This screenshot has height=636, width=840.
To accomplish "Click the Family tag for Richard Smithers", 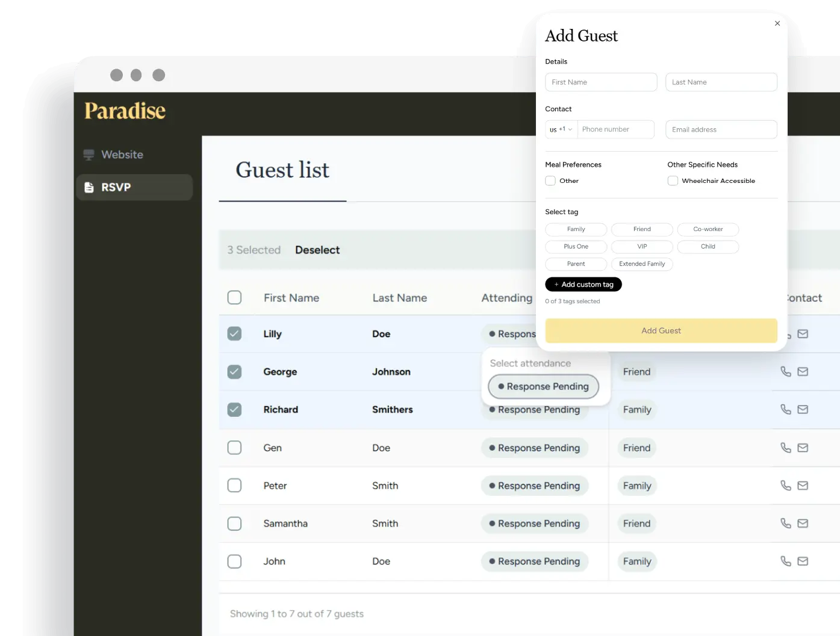I will [x=637, y=410].
